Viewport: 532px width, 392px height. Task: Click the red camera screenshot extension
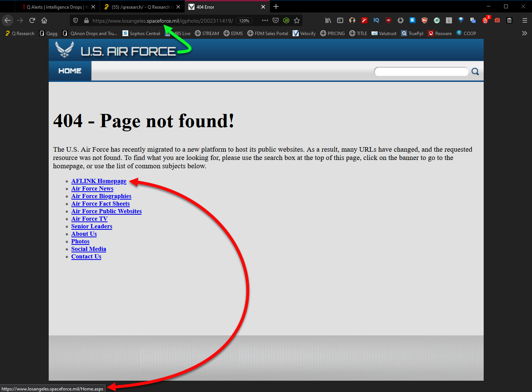pos(497,20)
